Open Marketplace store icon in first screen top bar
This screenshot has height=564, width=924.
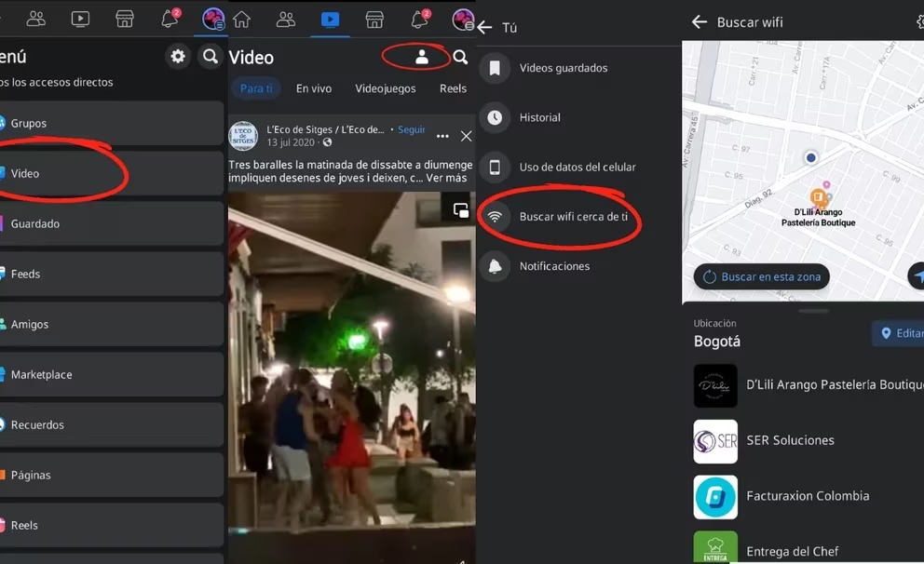(x=124, y=19)
